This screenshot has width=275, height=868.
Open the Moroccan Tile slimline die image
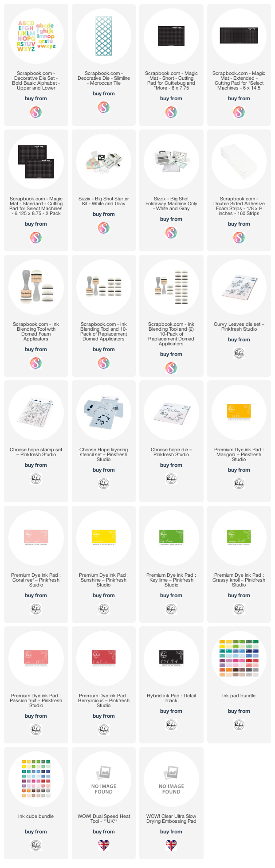point(104,36)
